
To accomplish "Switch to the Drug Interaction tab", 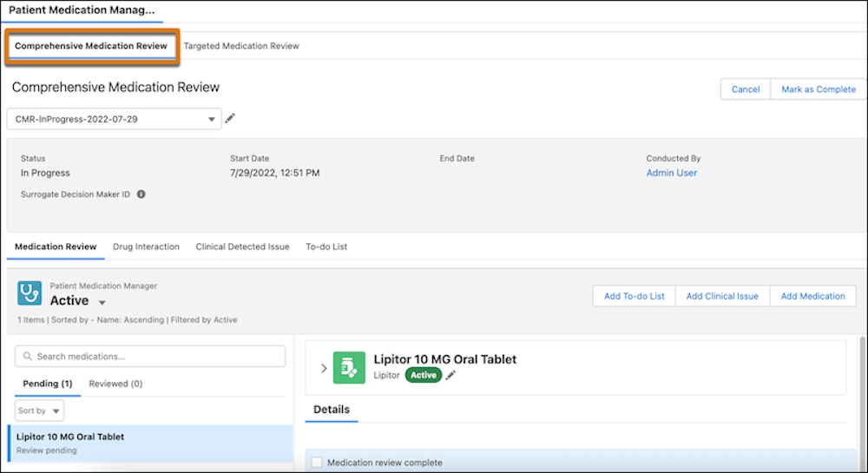I will (146, 246).
